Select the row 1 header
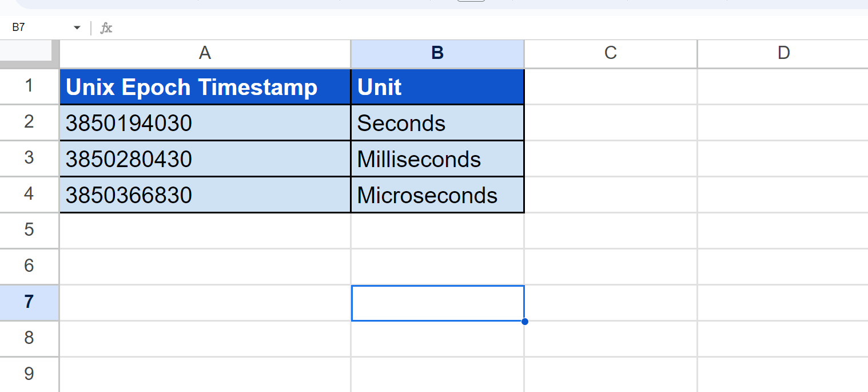The image size is (868, 392). click(29, 86)
